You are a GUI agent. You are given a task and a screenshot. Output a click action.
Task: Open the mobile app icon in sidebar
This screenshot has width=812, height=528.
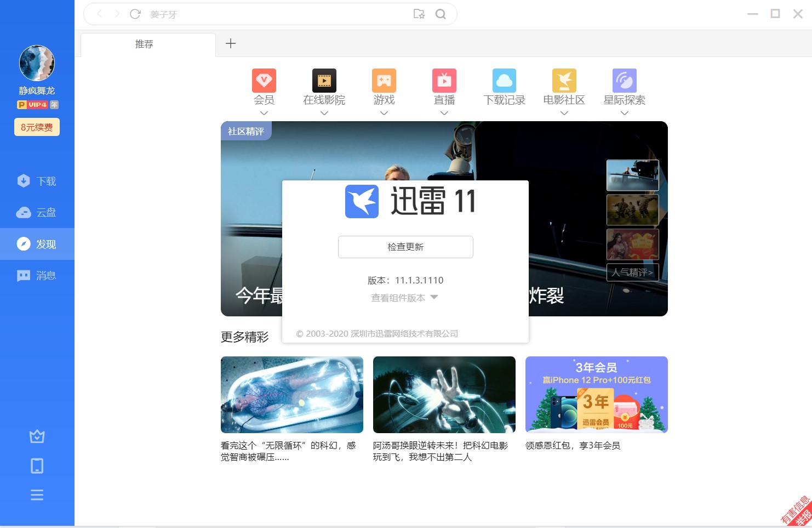(x=37, y=465)
